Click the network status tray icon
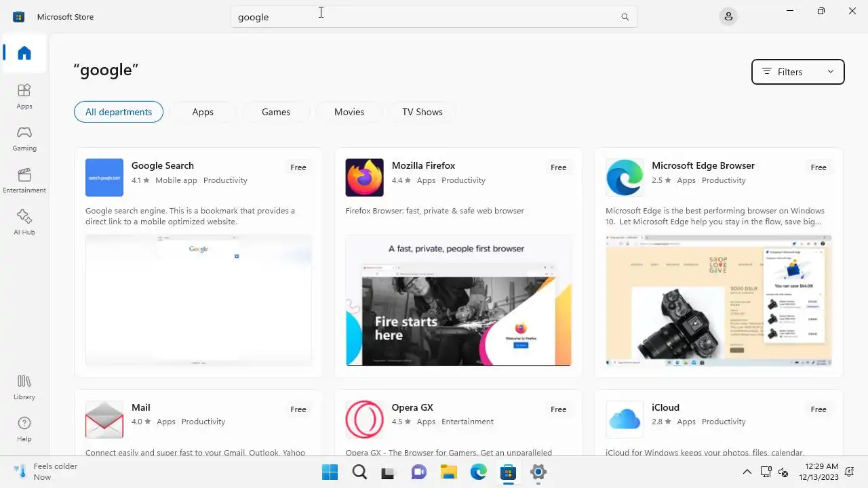 [766, 472]
